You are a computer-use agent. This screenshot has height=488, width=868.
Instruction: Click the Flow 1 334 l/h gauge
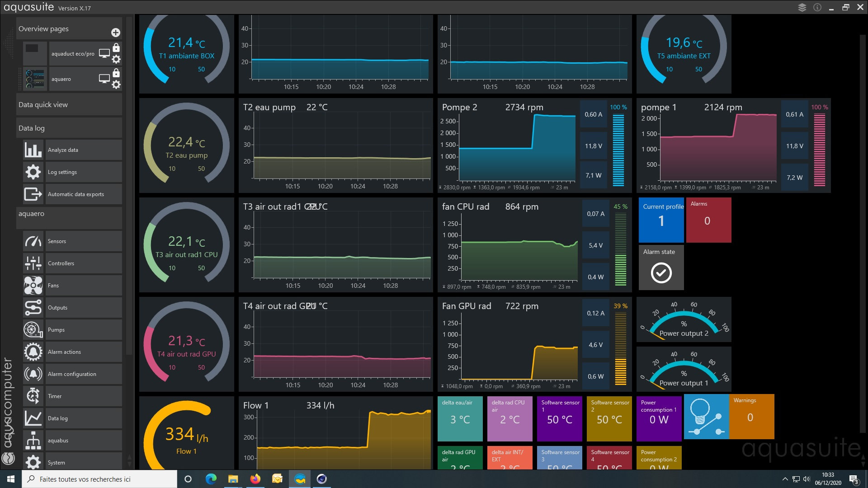pyautogui.click(x=186, y=433)
